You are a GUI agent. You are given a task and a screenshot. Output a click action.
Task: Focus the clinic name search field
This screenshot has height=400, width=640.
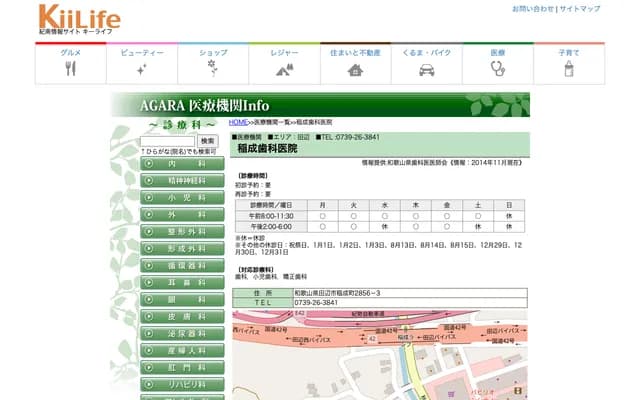167,141
